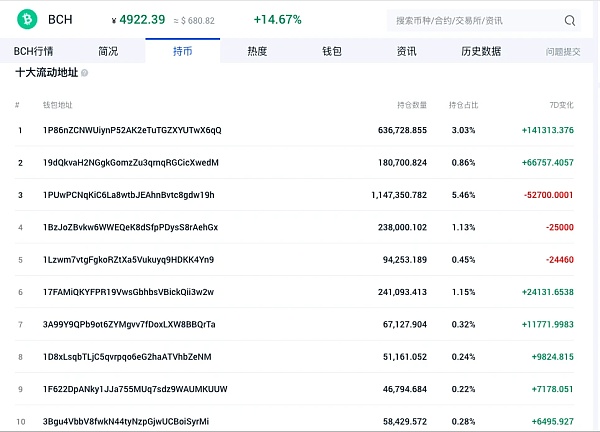Click the 7D变化 column header
Viewport: 600px width, 432px height.
(x=561, y=105)
